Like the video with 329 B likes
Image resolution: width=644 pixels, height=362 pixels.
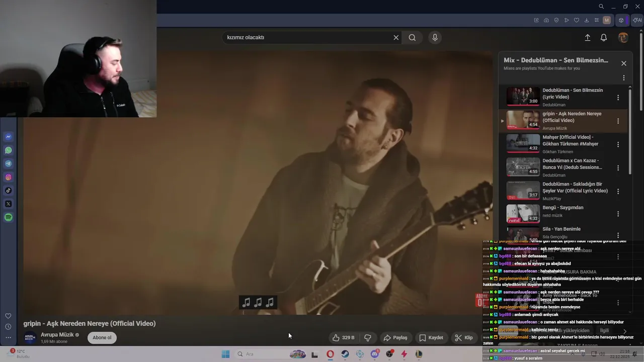click(x=343, y=338)
